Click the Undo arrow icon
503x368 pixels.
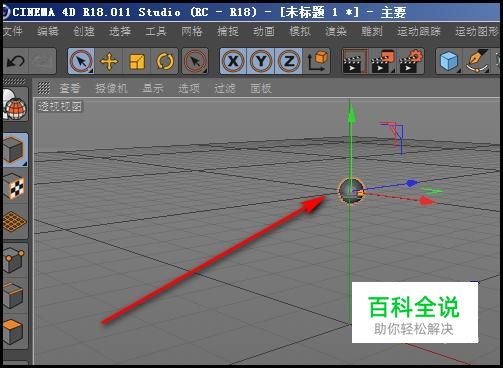click(x=16, y=61)
